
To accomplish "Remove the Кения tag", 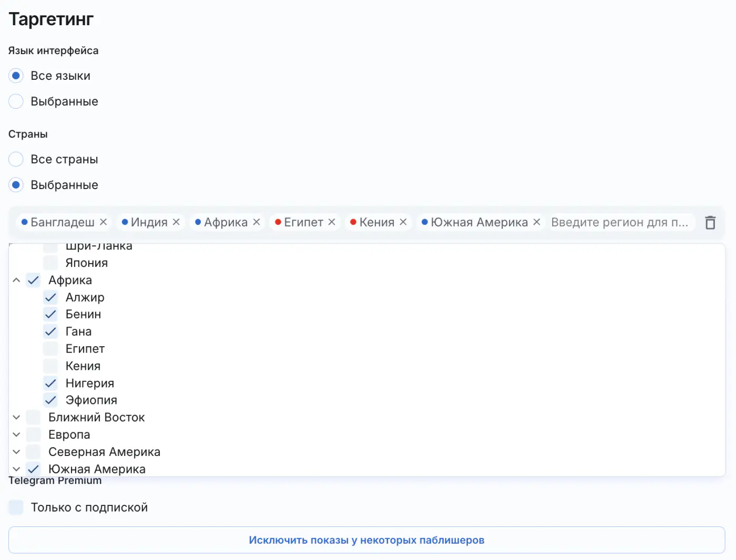I will (x=403, y=222).
